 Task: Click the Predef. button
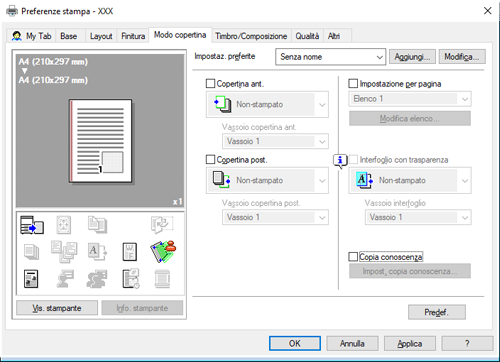click(x=437, y=312)
